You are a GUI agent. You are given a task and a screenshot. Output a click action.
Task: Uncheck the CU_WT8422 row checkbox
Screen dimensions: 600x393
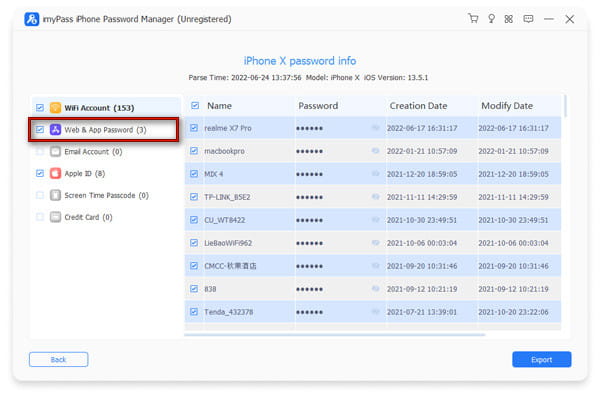194,220
